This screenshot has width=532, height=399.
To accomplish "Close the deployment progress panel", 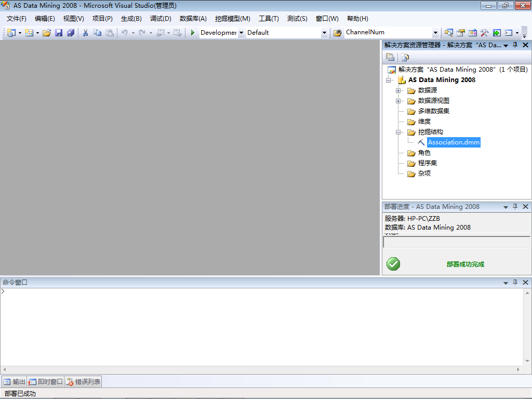I will coord(526,207).
